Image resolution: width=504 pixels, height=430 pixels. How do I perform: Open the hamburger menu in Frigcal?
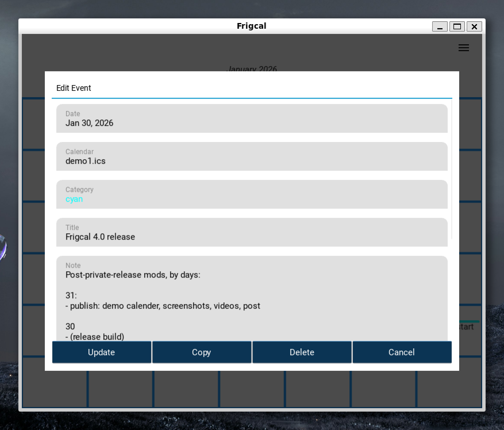463,48
